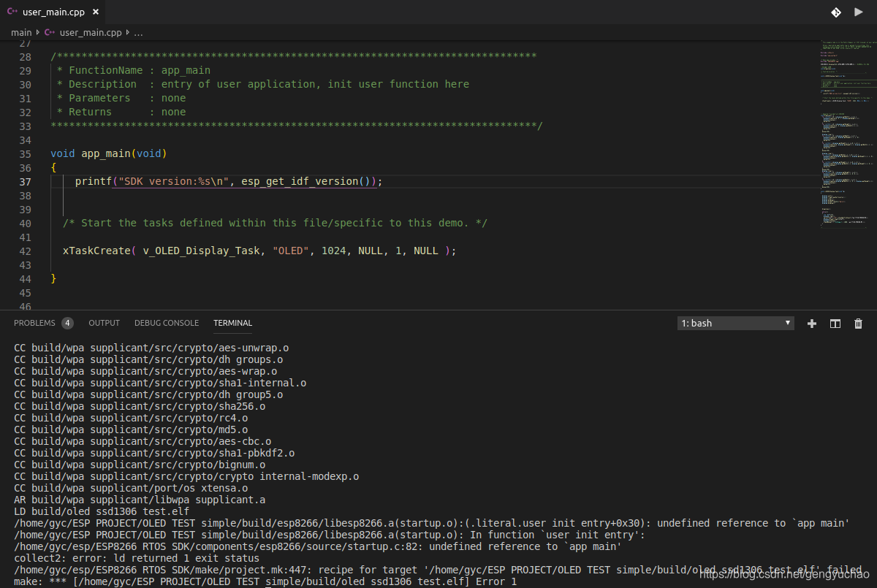The height and width of the screenshot is (588, 877).
Task: Click the main folder breadcrumb
Action: coord(21,32)
